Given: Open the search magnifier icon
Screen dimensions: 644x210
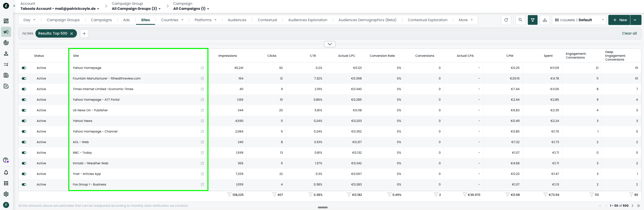Looking at the screenshot, I should coord(520,20).
